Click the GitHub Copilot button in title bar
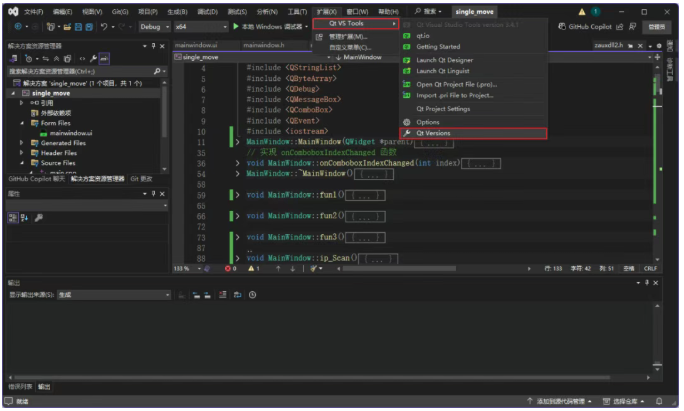The image size is (684, 411). 585,27
